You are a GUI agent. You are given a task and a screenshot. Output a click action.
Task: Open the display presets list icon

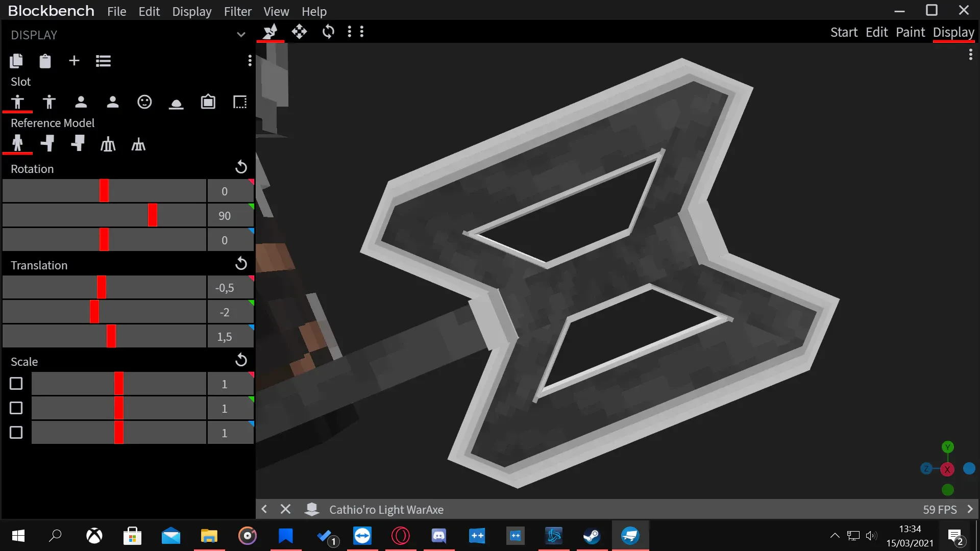[103, 61]
